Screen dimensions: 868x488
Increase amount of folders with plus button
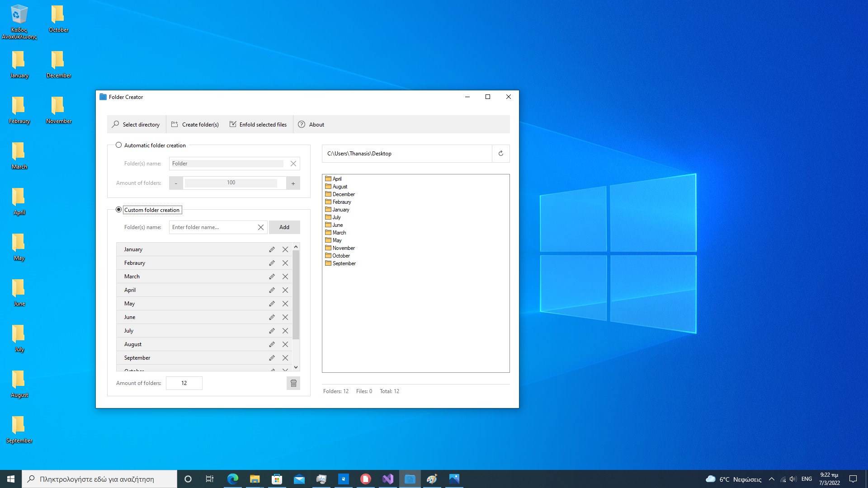click(x=293, y=183)
